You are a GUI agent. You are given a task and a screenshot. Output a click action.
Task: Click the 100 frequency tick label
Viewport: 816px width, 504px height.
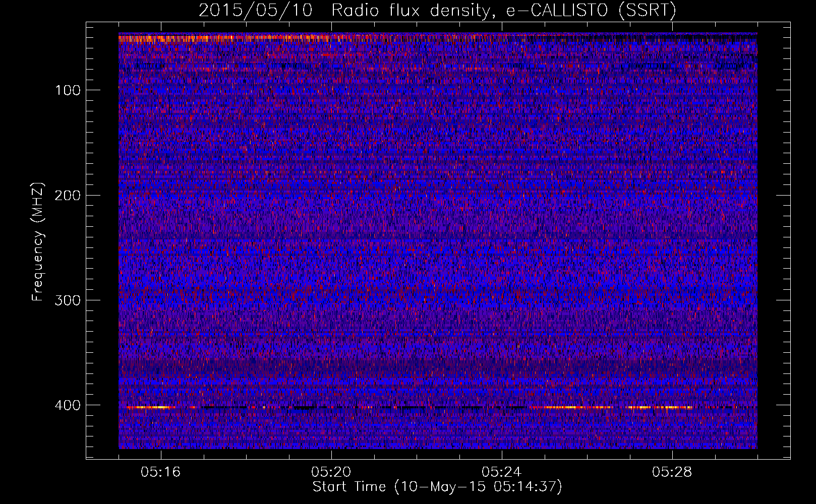(68, 90)
